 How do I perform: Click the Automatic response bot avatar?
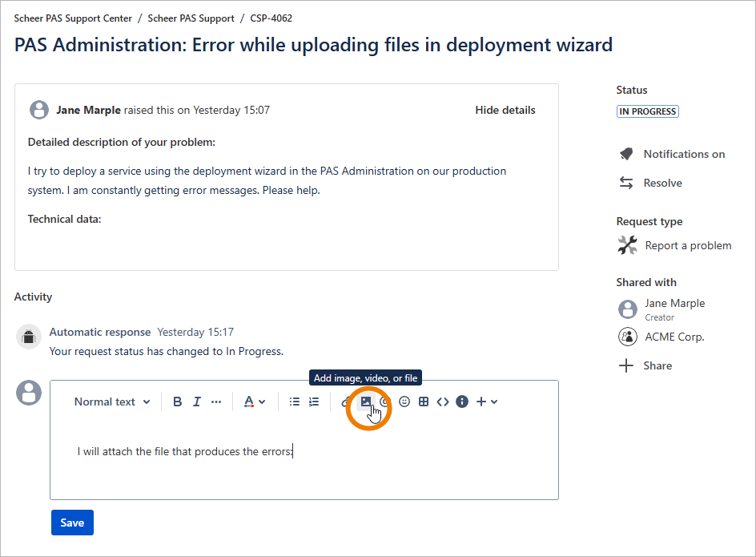click(29, 337)
